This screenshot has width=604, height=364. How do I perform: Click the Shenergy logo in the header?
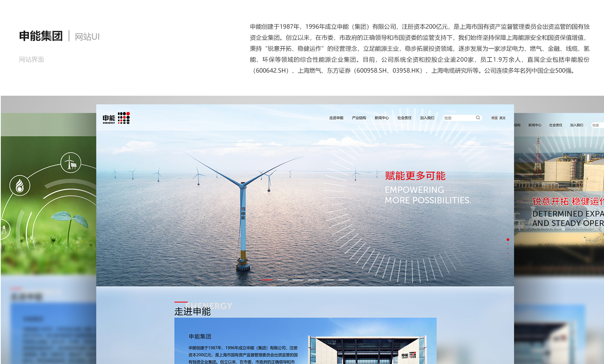click(x=116, y=118)
